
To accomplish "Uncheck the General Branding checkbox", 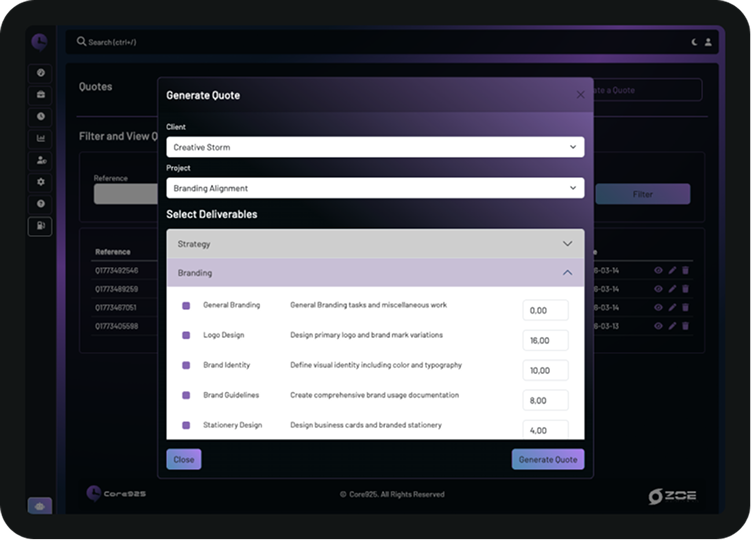I will click(x=186, y=306).
